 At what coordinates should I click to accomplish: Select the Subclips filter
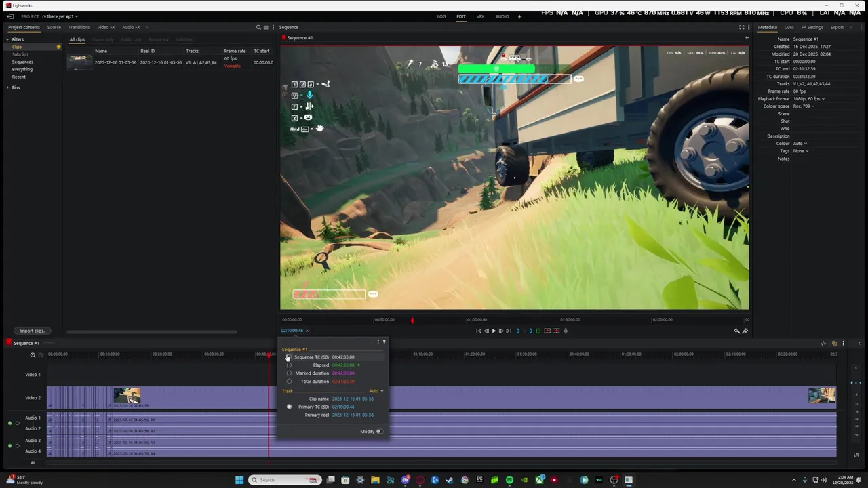pyautogui.click(x=20, y=54)
